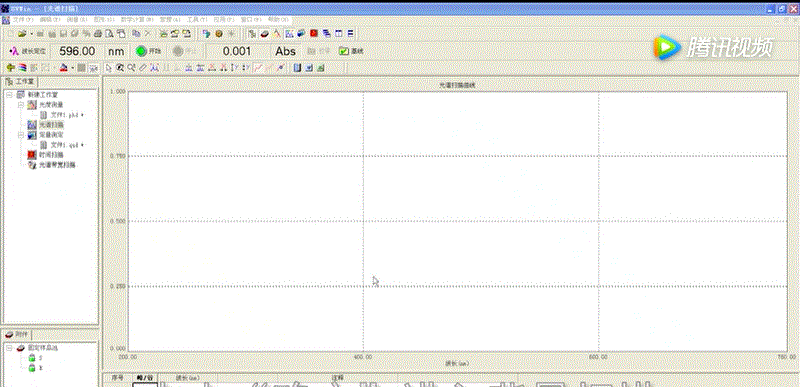This screenshot has width=802, height=387.
Task: Click the 波长定位 wavelength setting button
Action: pos(28,51)
